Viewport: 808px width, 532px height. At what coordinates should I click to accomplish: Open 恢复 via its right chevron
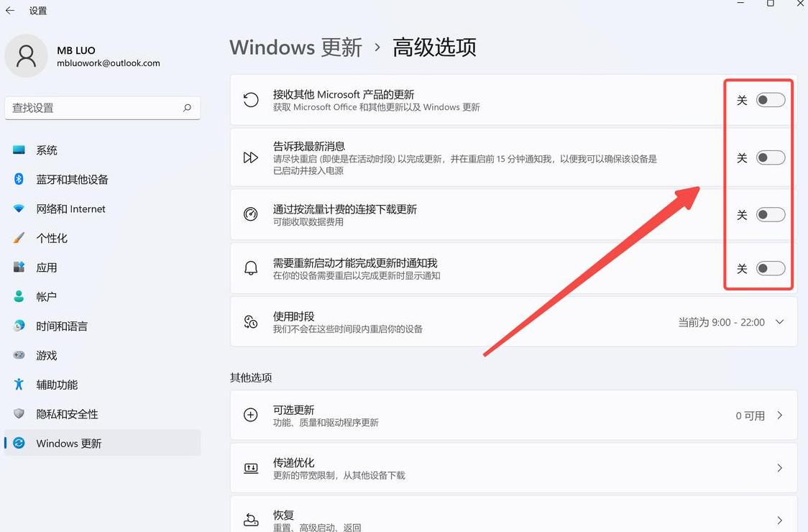click(x=780, y=520)
